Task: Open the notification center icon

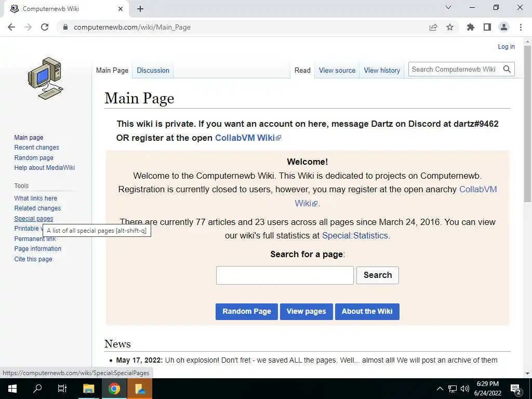Action: point(516,389)
